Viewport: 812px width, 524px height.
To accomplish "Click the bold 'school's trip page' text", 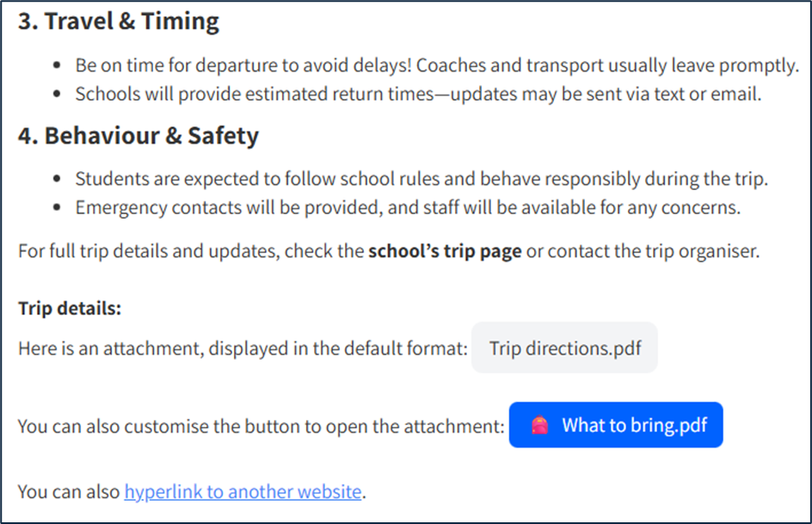I will point(445,253).
